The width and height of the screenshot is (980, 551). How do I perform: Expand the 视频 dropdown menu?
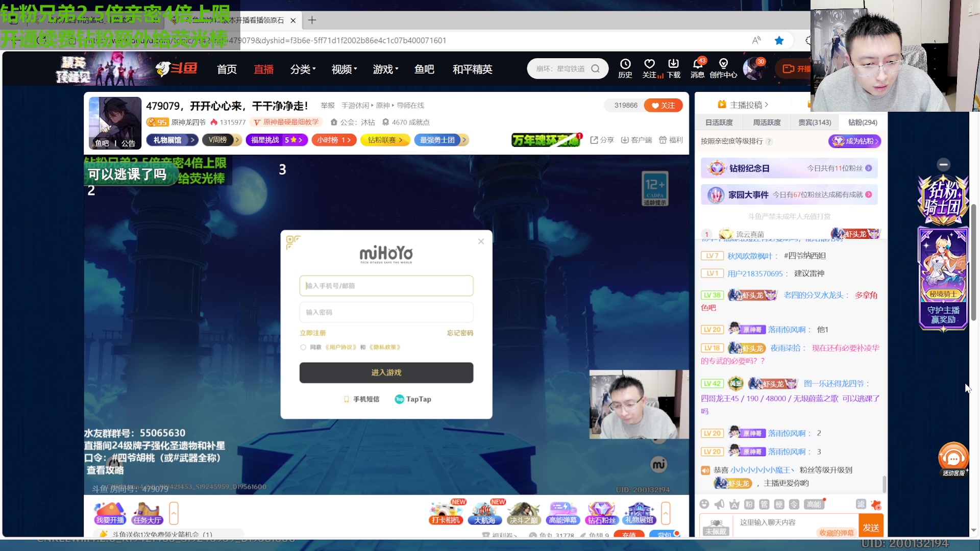(x=344, y=69)
